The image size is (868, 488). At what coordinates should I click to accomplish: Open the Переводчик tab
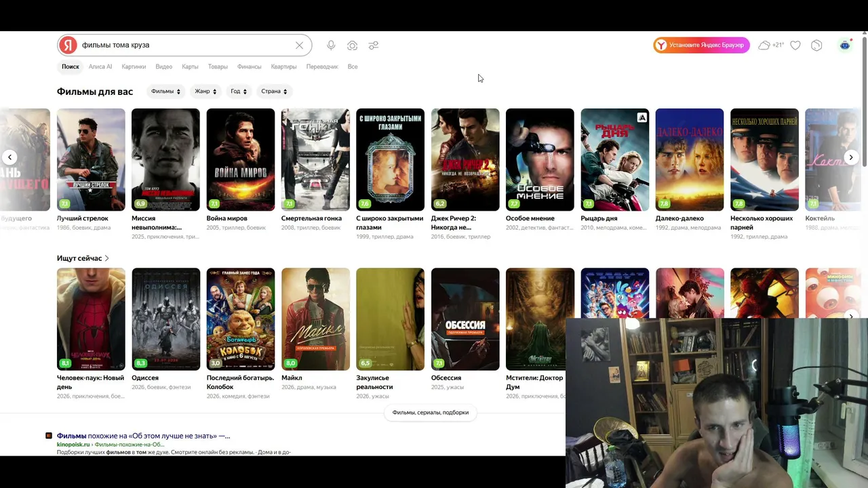pos(322,66)
